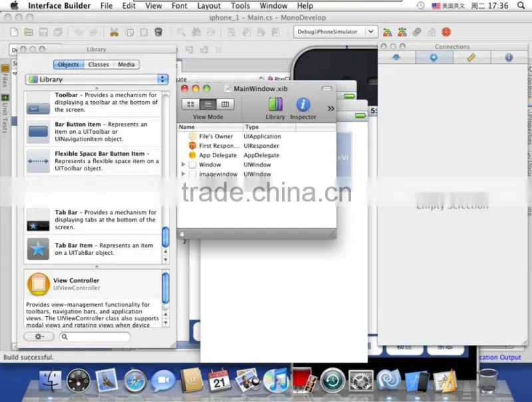Viewport: 532px width, 402px height.
Task: Click the View Controller icon in description pane
Action: [39, 284]
